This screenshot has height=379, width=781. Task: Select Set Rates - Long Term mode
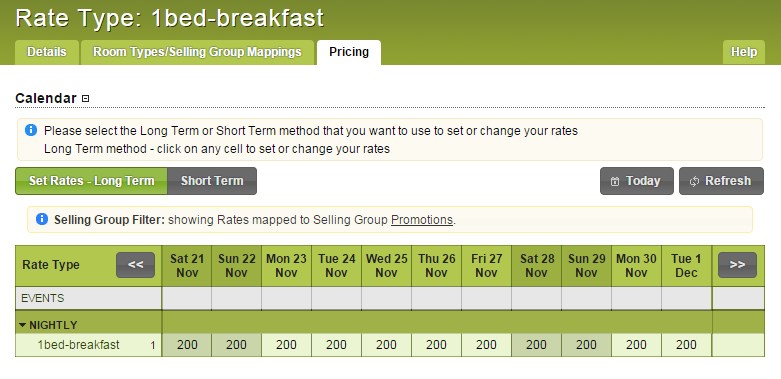tap(92, 181)
